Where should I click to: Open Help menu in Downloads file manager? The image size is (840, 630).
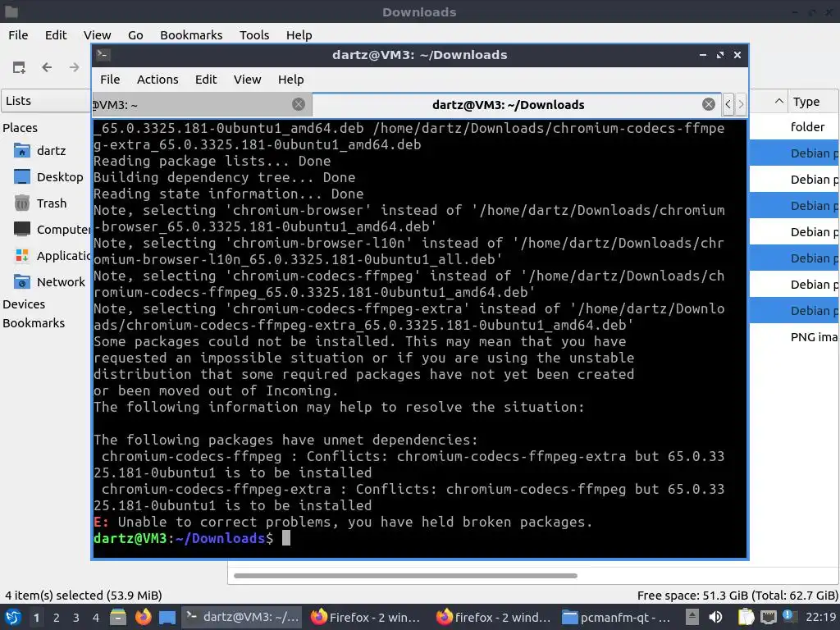[x=299, y=34]
